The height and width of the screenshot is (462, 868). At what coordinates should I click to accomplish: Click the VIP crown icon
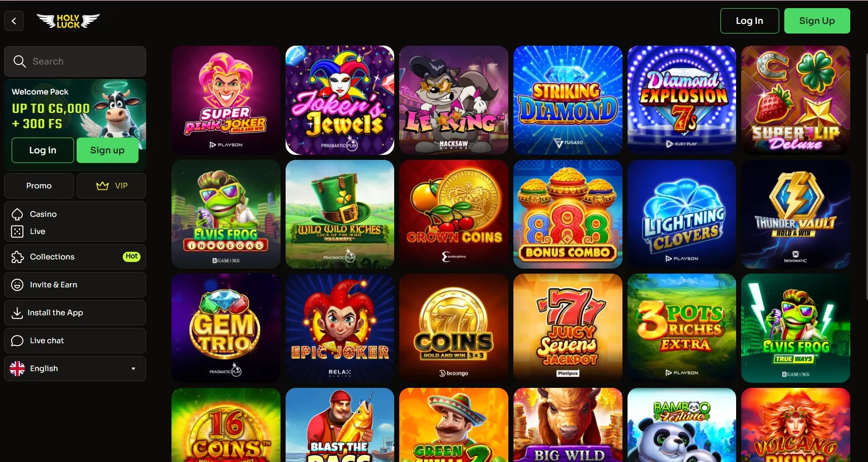[102, 186]
